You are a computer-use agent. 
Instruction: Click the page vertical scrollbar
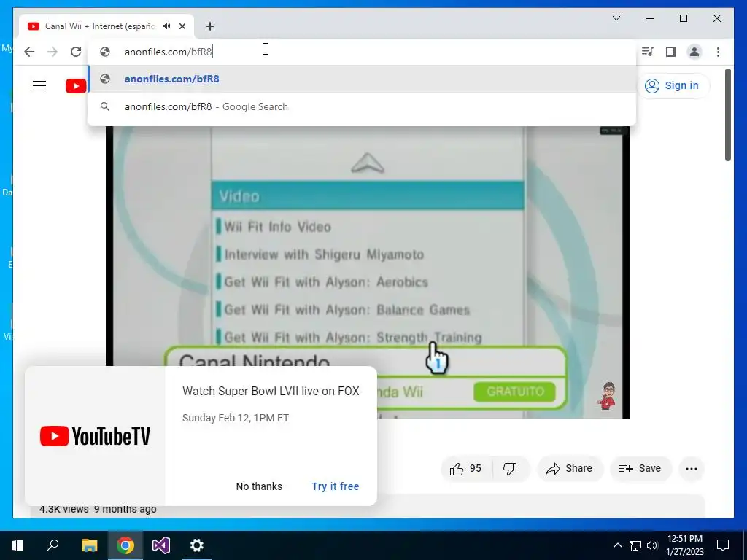(x=728, y=115)
